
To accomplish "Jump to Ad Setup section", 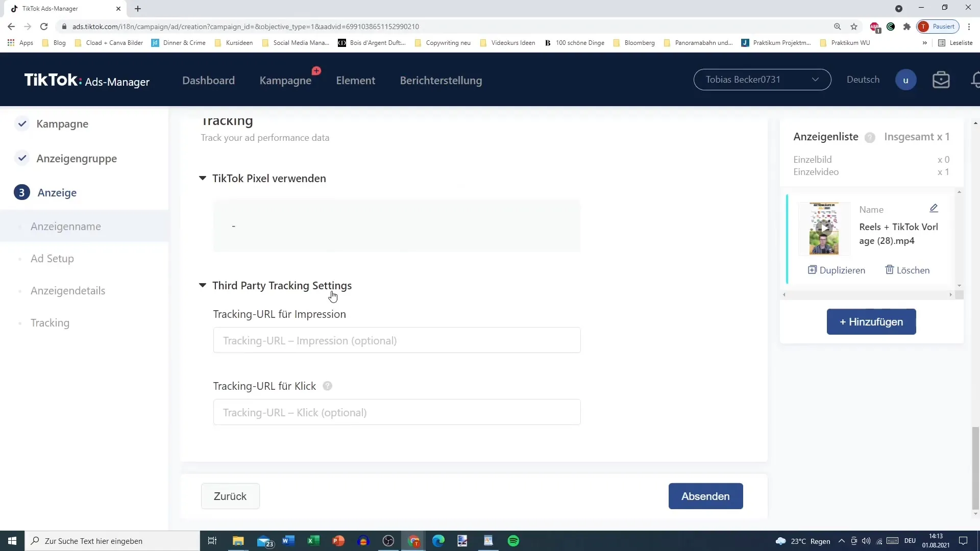I will pos(52,259).
